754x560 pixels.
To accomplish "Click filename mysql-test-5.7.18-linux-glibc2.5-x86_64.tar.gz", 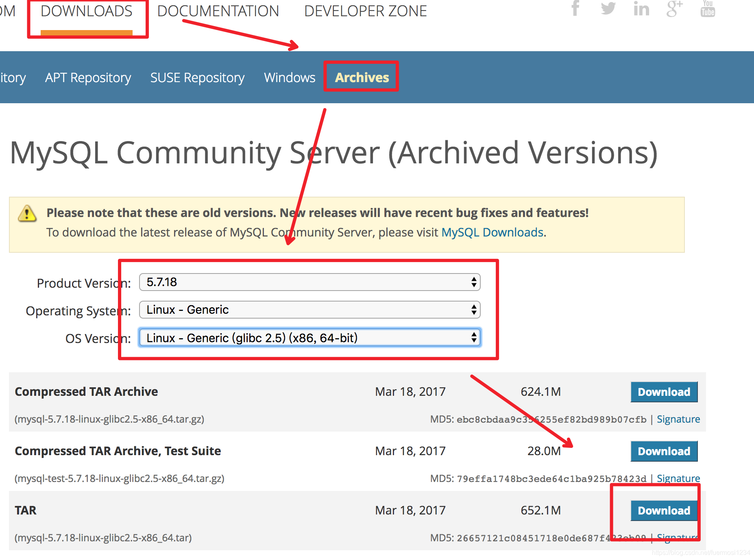I will [x=120, y=478].
